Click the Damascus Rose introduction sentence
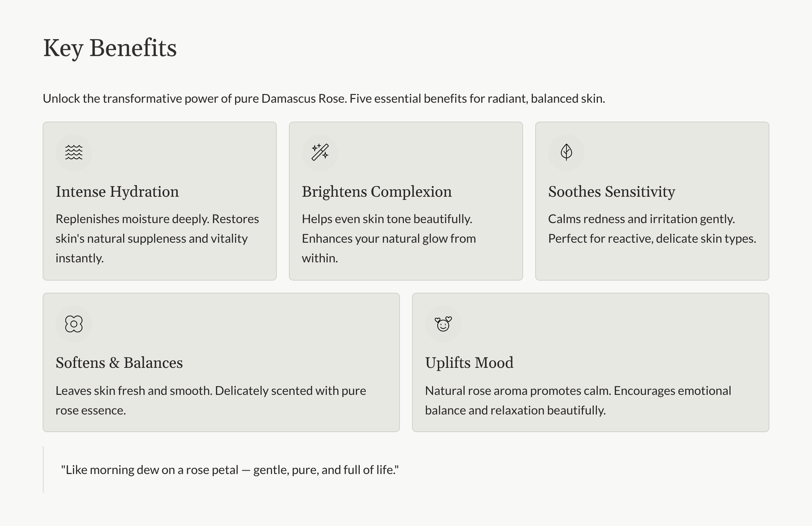Screen dimensions: 812x526 pos(324,98)
